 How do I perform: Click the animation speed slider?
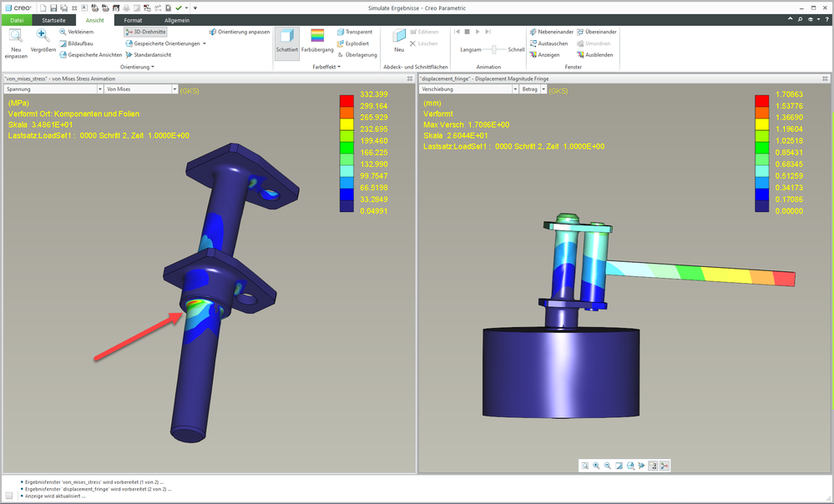493,49
